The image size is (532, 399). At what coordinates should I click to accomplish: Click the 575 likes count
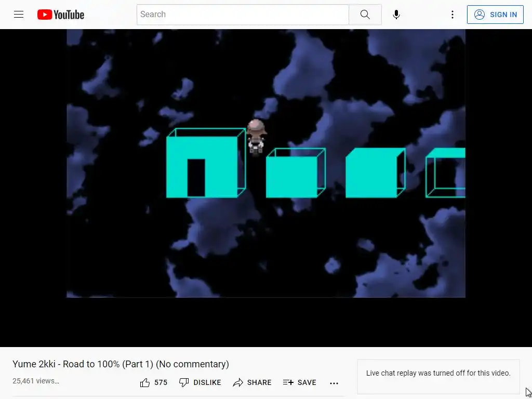[x=161, y=383]
